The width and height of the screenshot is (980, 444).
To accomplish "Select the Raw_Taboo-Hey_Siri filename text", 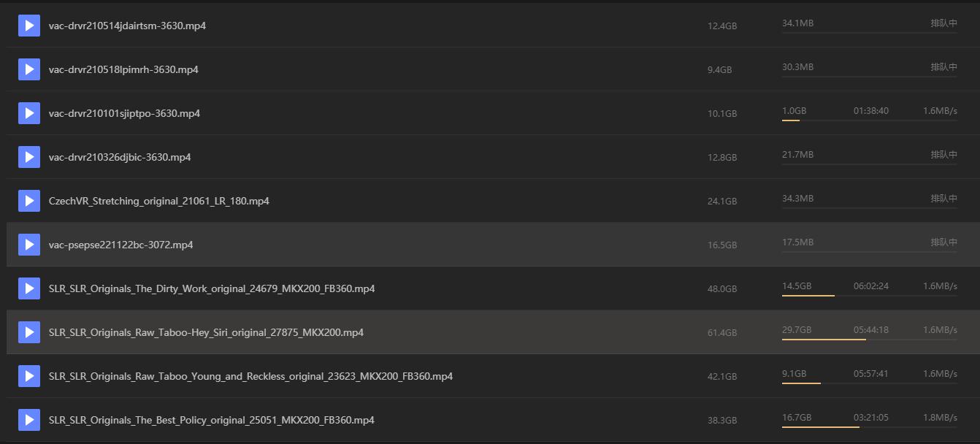I will [x=206, y=332].
